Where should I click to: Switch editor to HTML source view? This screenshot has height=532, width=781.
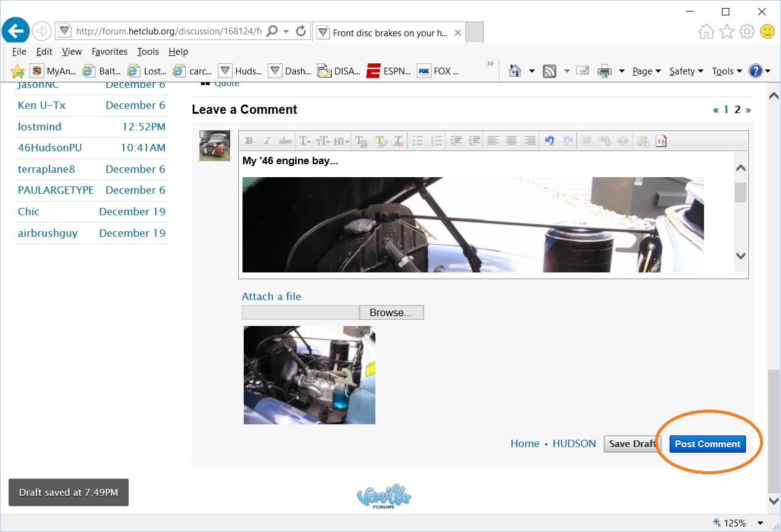point(660,141)
